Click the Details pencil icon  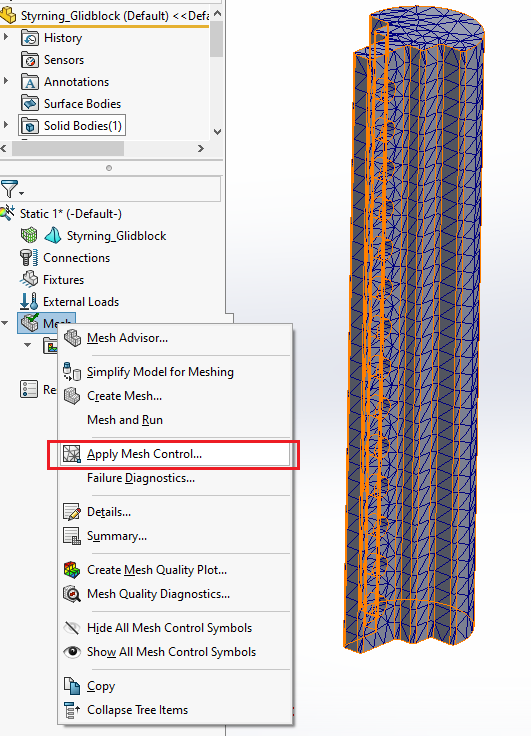[72, 512]
